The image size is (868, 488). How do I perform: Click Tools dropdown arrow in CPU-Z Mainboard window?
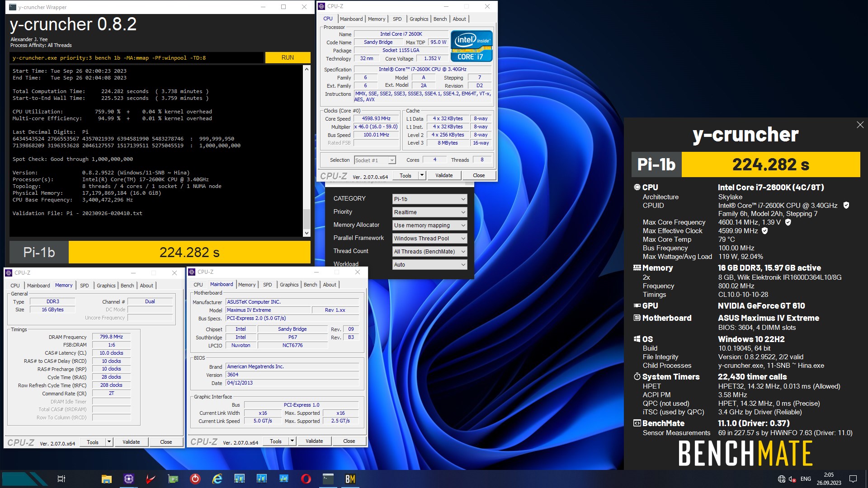point(292,441)
